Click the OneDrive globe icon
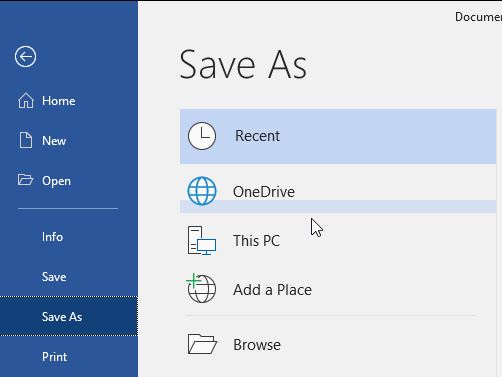The width and height of the screenshot is (502, 377). [x=202, y=191]
